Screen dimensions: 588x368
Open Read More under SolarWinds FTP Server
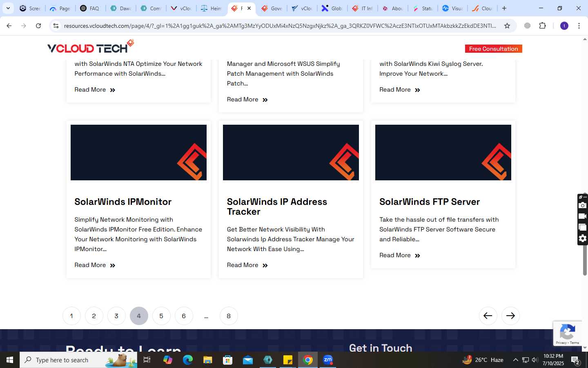point(399,255)
